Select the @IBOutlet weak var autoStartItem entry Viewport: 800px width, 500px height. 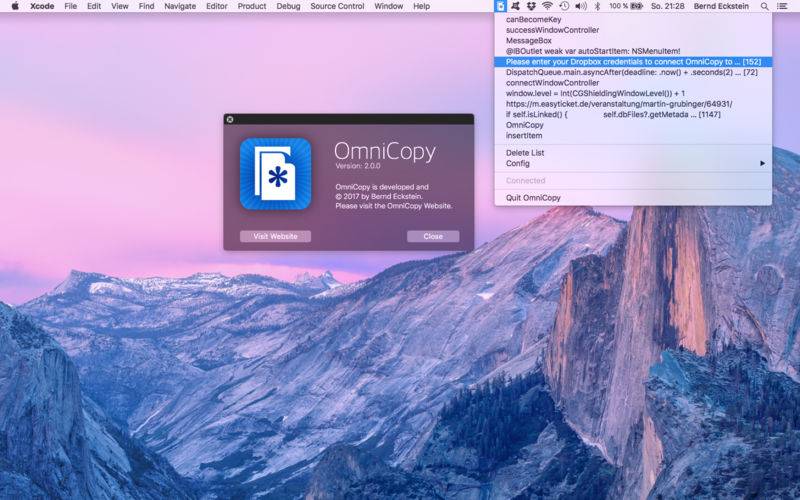633,51
